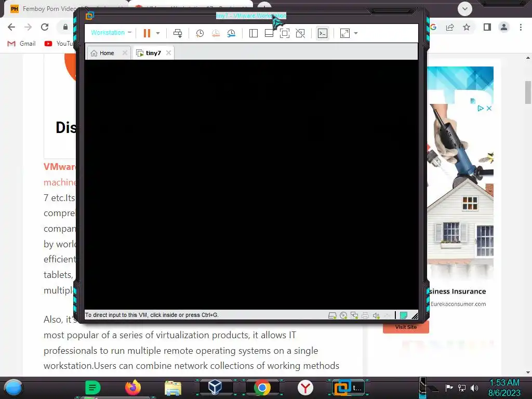Open the Action Center flag icon
This screenshot has height=399, width=532.
coord(449,388)
